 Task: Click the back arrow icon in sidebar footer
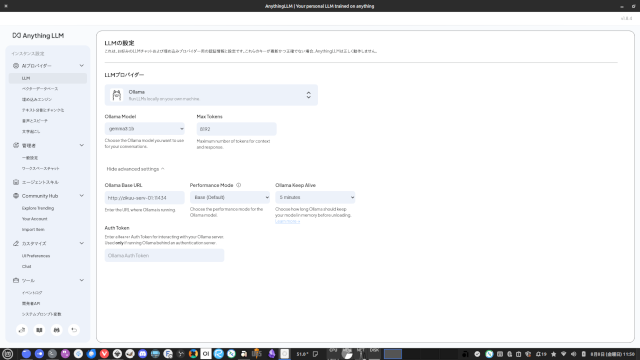pyautogui.click(x=74, y=330)
